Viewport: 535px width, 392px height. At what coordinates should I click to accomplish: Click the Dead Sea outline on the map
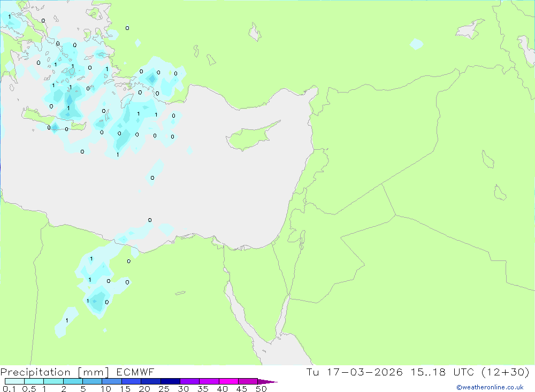pyautogui.click(x=302, y=240)
